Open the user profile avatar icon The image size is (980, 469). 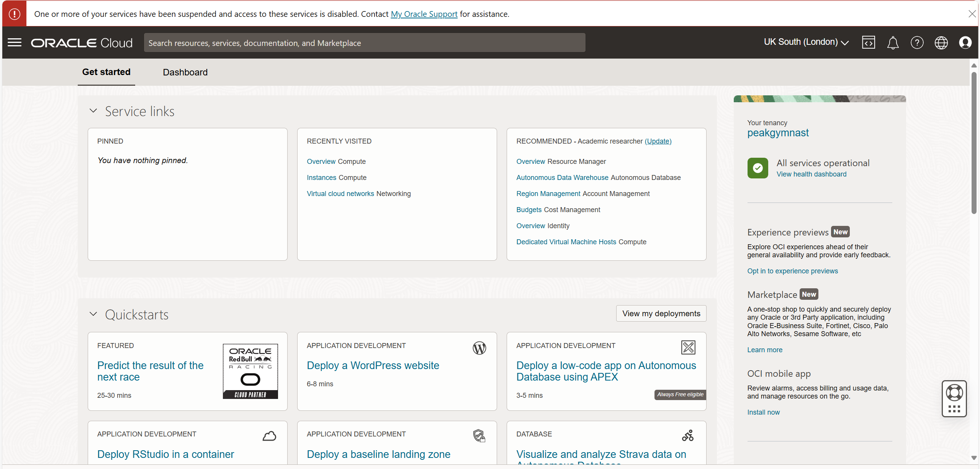pyautogui.click(x=965, y=42)
